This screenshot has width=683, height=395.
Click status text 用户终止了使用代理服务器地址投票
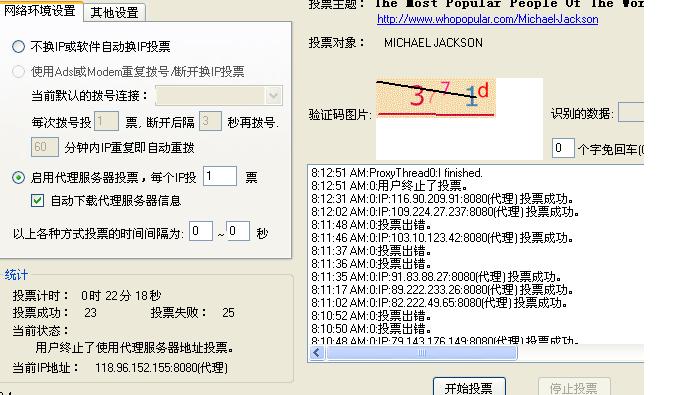pos(134,348)
